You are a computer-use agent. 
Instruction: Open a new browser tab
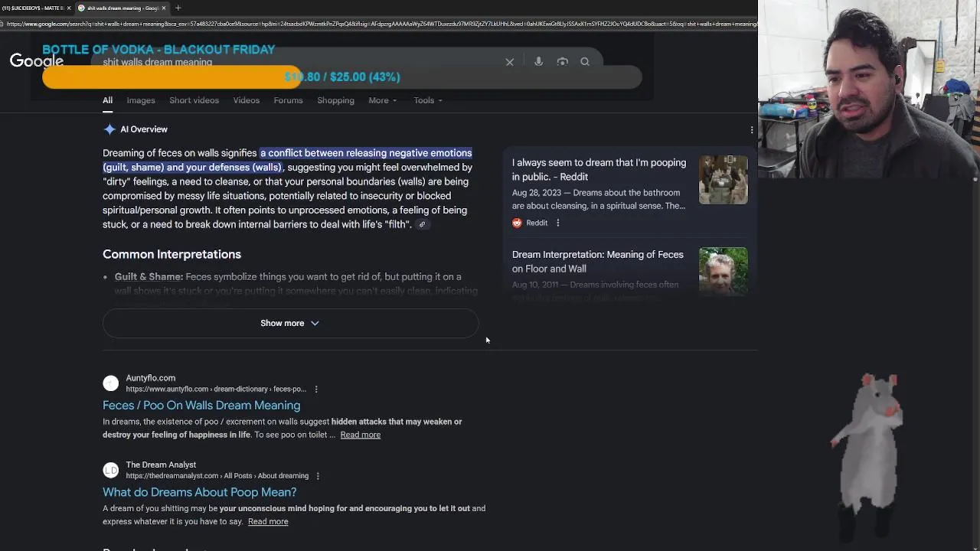click(x=178, y=8)
